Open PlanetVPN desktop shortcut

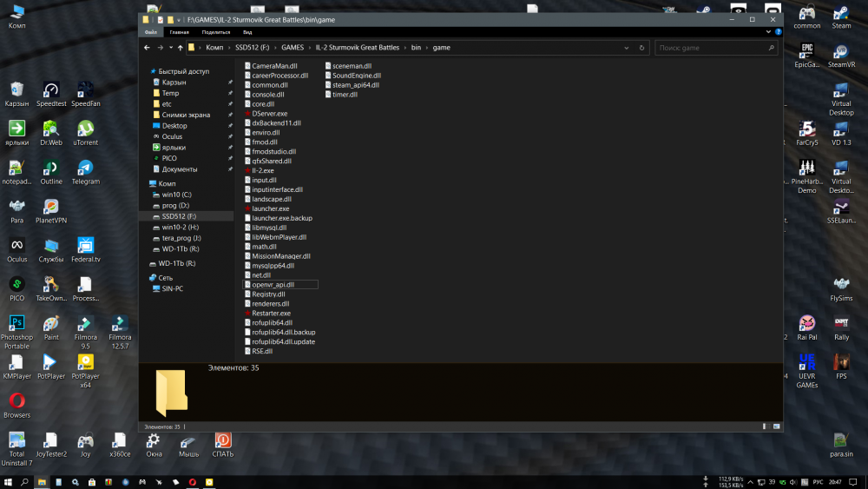coord(51,211)
